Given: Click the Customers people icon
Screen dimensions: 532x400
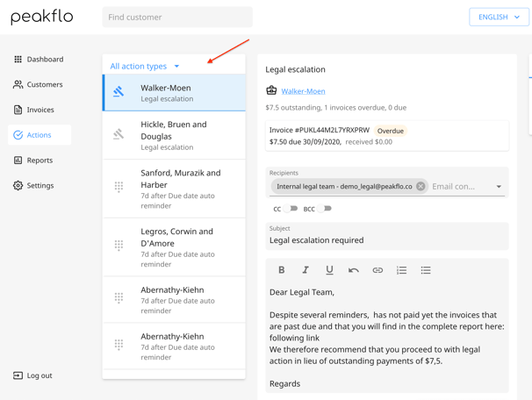Looking at the screenshot, I should (18, 84).
